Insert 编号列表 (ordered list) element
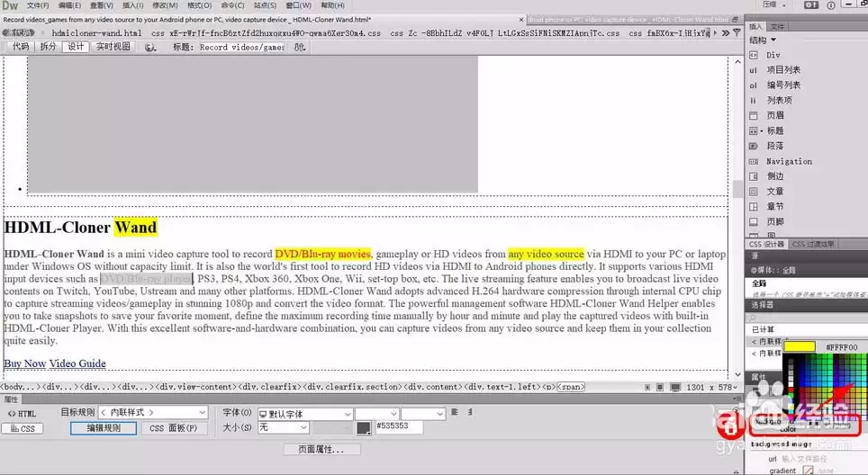 pyautogui.click(x=782, y=85)
